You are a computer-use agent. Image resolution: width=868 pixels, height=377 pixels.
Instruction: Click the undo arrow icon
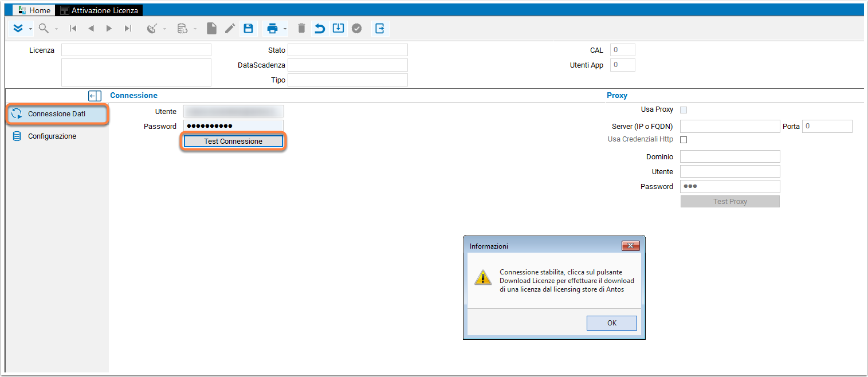(x=320, y=28)
